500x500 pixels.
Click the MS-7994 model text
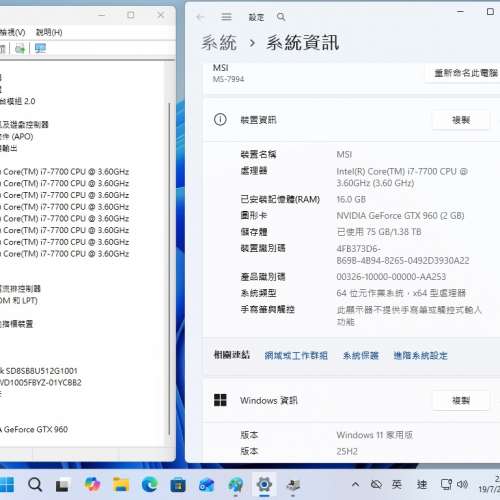point(228,79)
